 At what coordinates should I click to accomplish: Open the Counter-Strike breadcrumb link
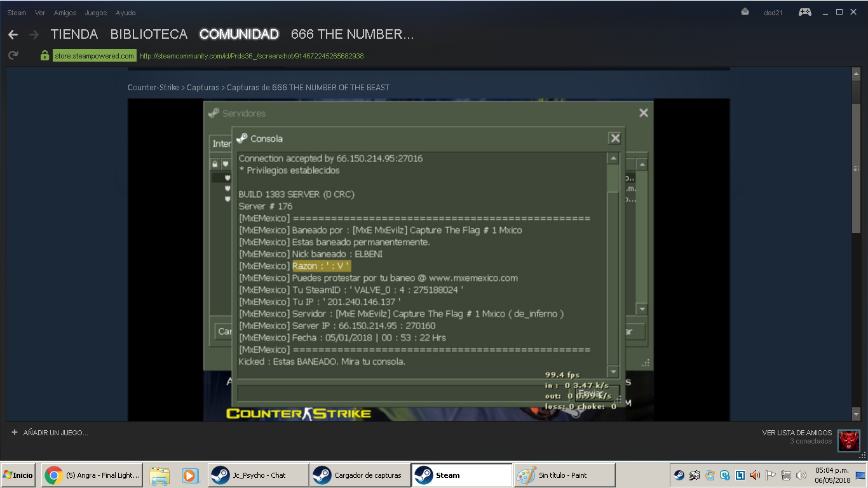153,87
